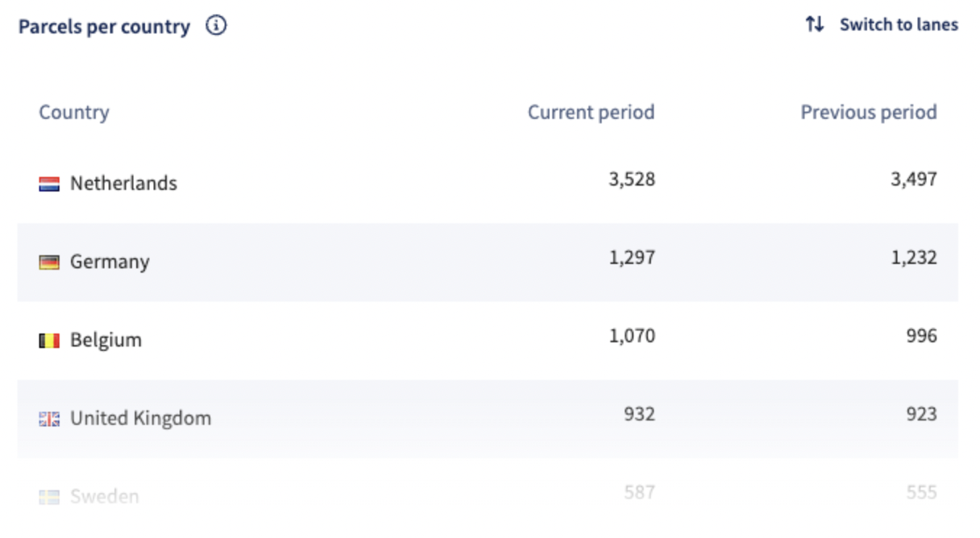Select the Sweden row label
The width and height of the screenshot is (980, 538).
104,497
